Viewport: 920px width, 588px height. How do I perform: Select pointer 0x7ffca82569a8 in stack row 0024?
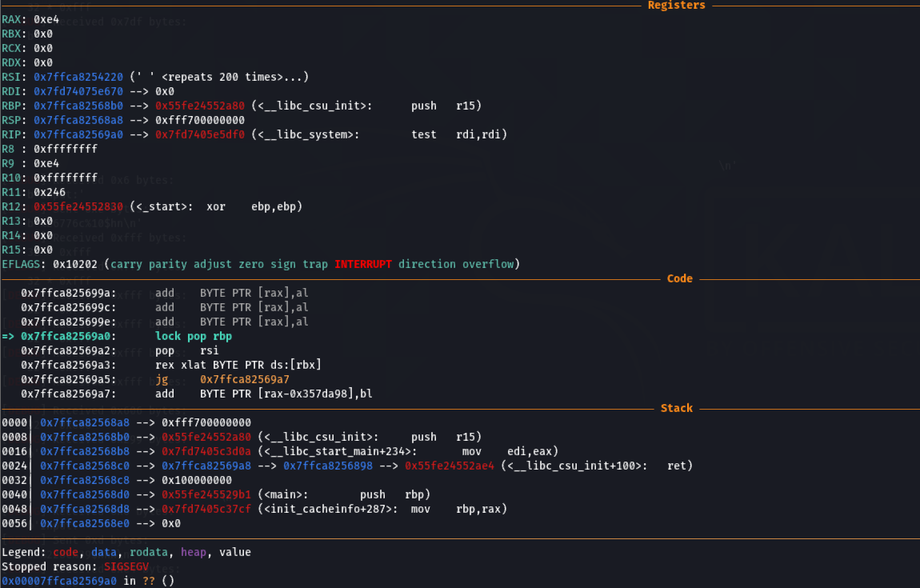click(x=206, y=466)
